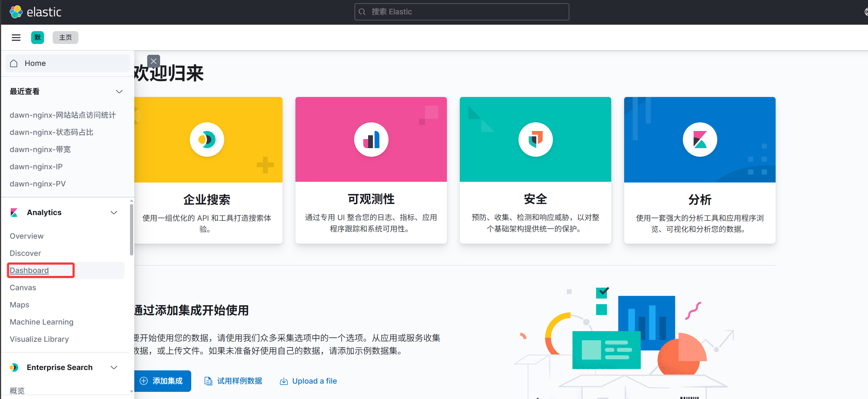Open recent item dawn-nginx-PV
Screen dimensions: 868x399
click(x=38, y=184)
